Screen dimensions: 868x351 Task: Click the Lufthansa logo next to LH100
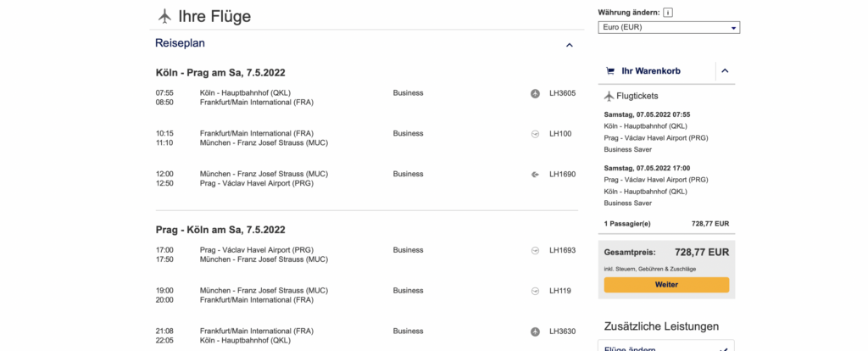[535, 134]
